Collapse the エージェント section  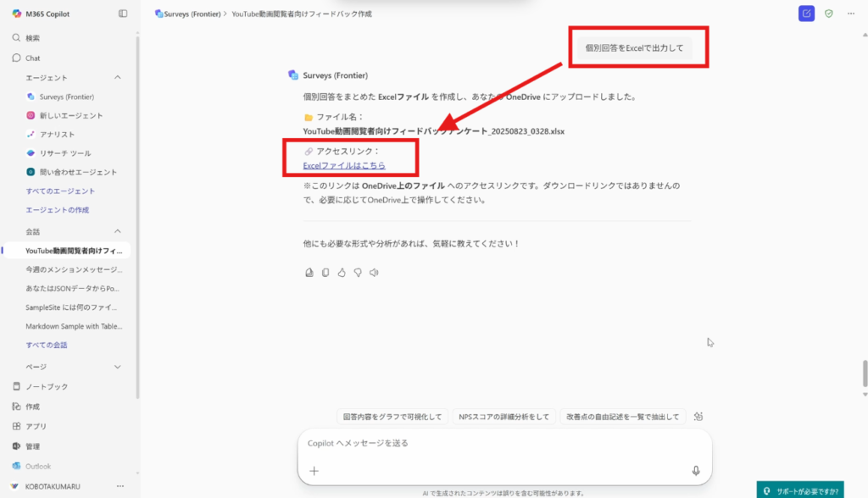pos(118,78)
